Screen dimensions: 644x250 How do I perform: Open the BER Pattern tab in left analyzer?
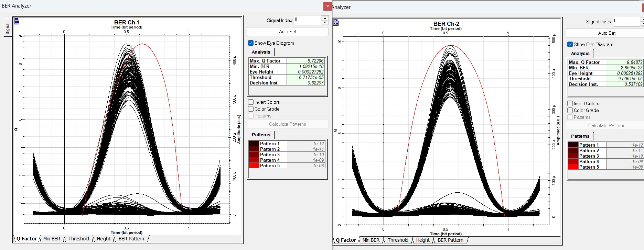click(131, 239)
